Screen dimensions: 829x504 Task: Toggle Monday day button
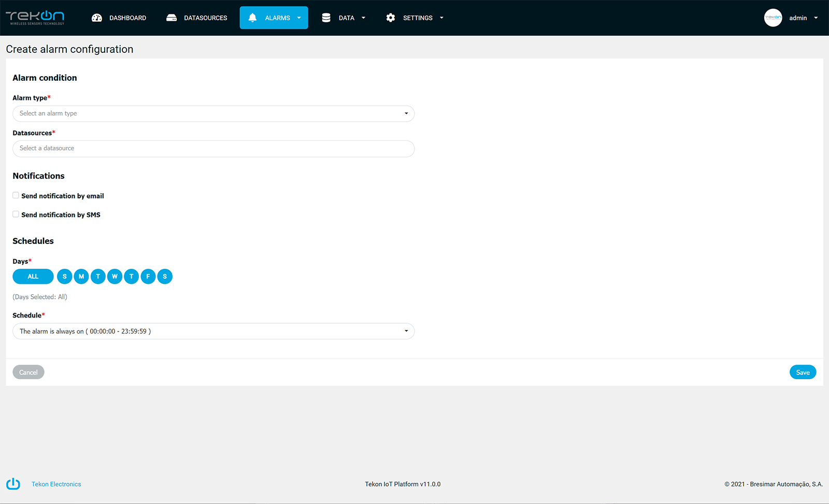coord(81,277)
